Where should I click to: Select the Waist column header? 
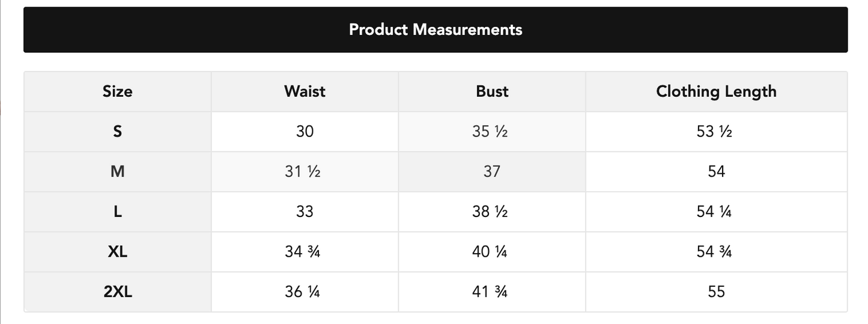[x=305, y=91]
